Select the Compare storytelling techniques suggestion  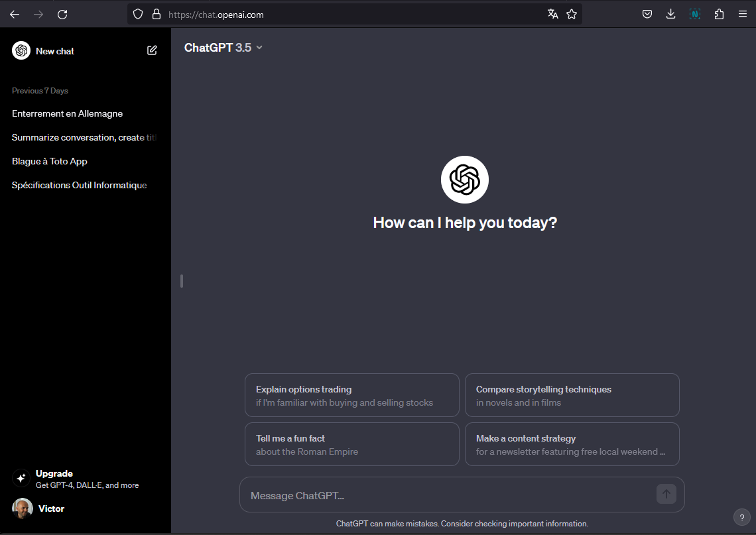click(572, 395)
